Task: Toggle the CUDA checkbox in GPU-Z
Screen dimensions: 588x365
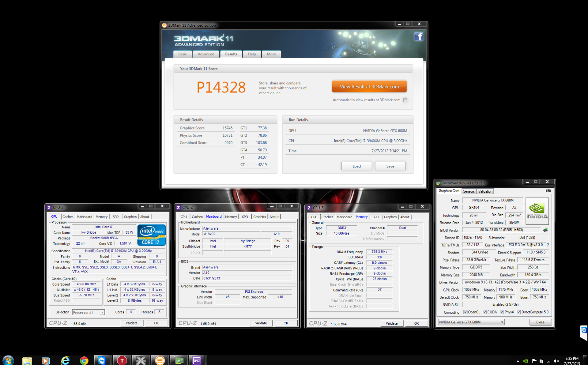Action: click(485, 312)
